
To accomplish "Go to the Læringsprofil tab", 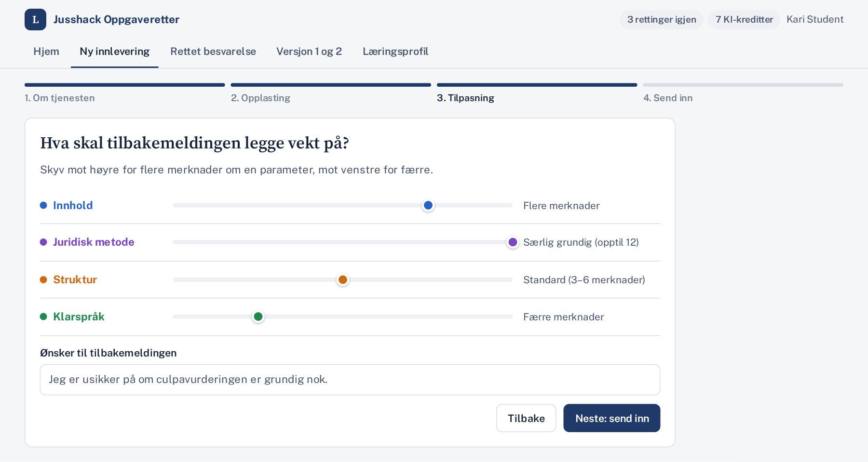I will (395, 52).
